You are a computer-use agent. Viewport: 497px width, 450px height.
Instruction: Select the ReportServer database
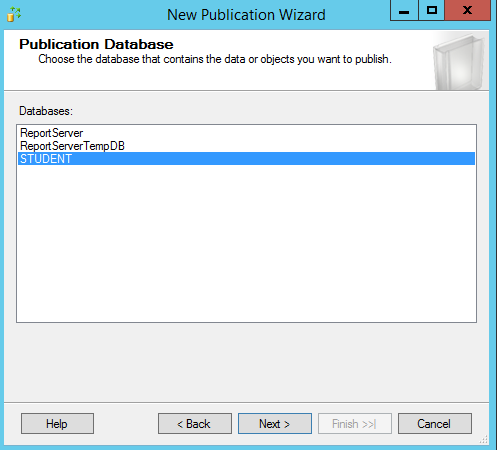pos(246,133)
